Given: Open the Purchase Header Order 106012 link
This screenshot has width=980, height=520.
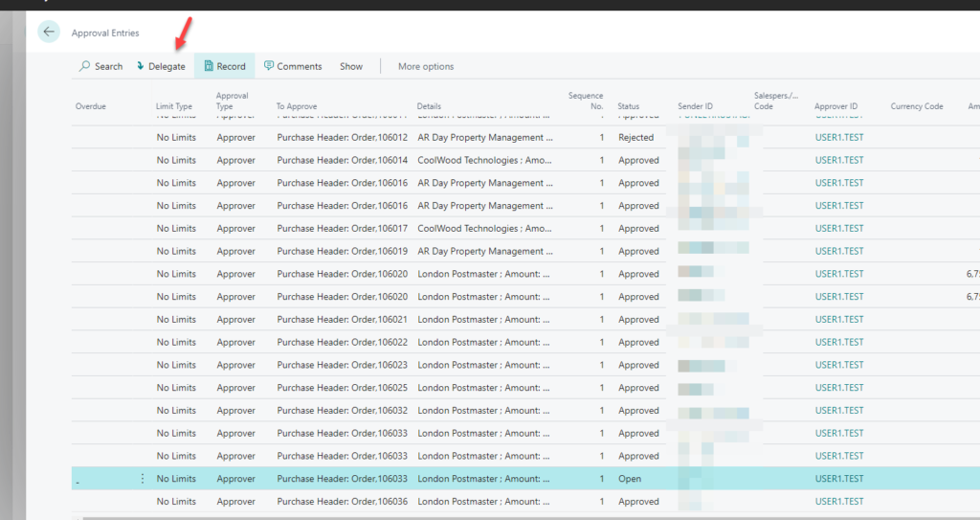Looking at the screenshot, I should coord(342,138).
